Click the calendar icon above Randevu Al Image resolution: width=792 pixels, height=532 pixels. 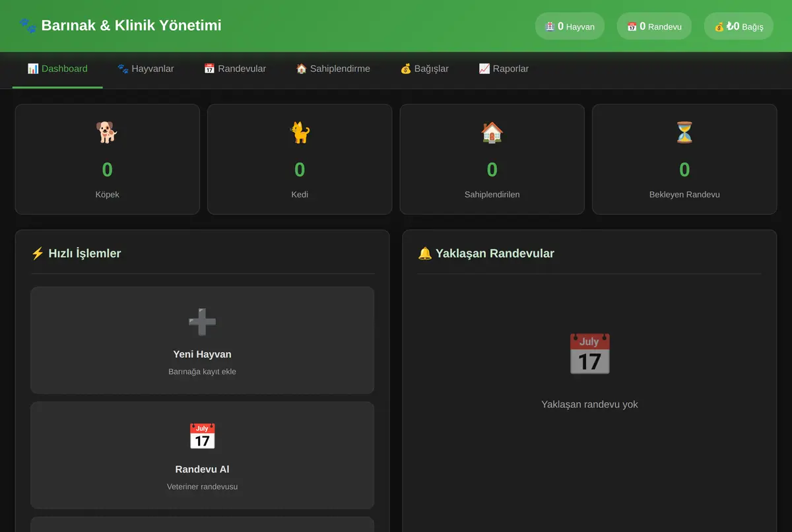tap(202, 437)
